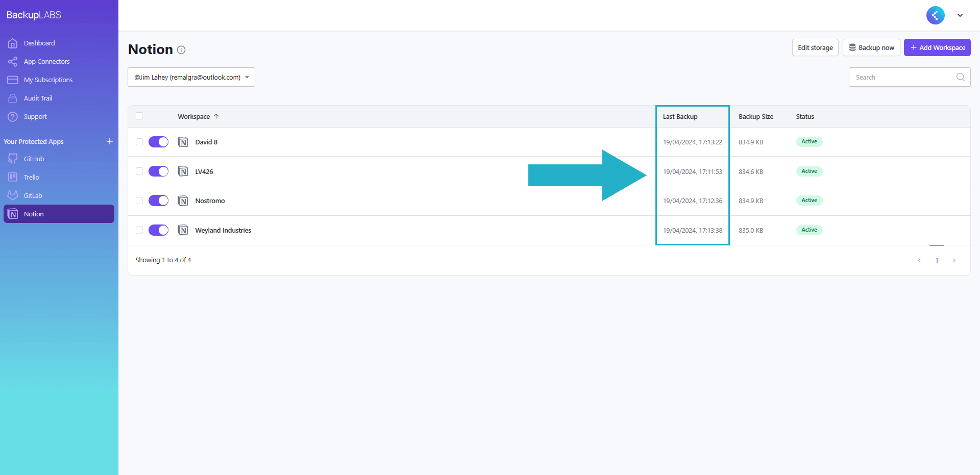Click the Notion icon beside Weyland Industries
Viewport: 980px width, 475px height.
pyautogui.click(x=183, y=230)
